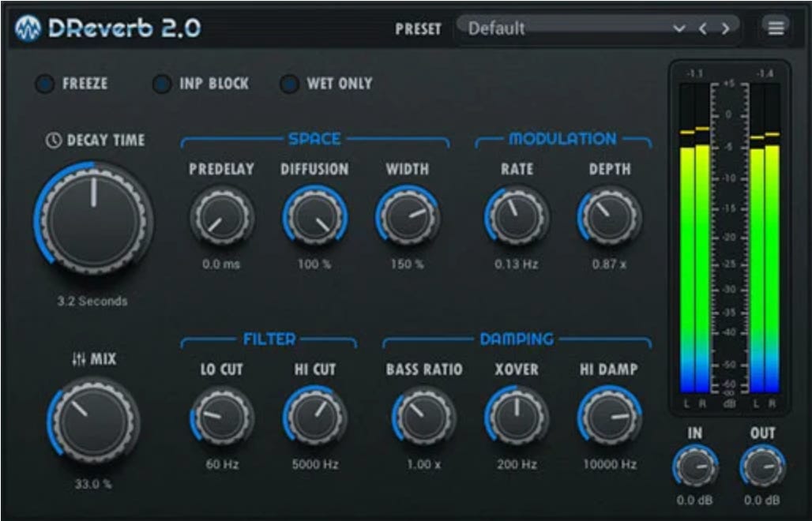Open the hamburger menu button
The image size is (812, 521).
775,28
